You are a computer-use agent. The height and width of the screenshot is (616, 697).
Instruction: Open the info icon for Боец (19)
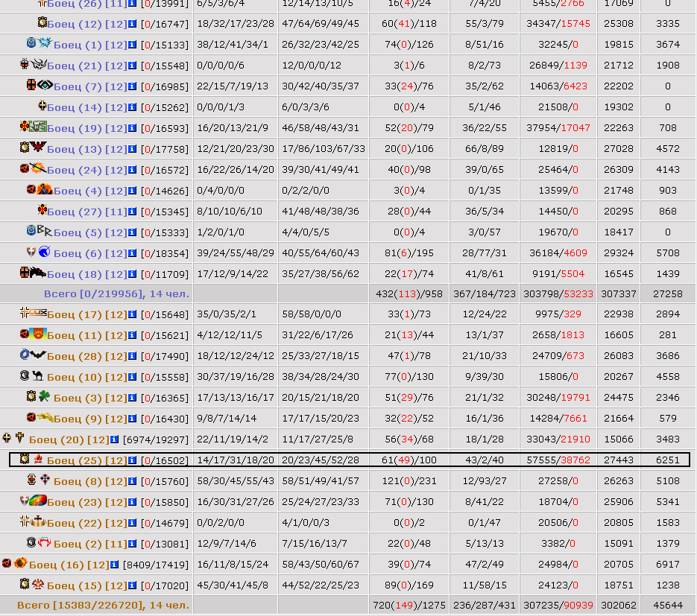132,128
